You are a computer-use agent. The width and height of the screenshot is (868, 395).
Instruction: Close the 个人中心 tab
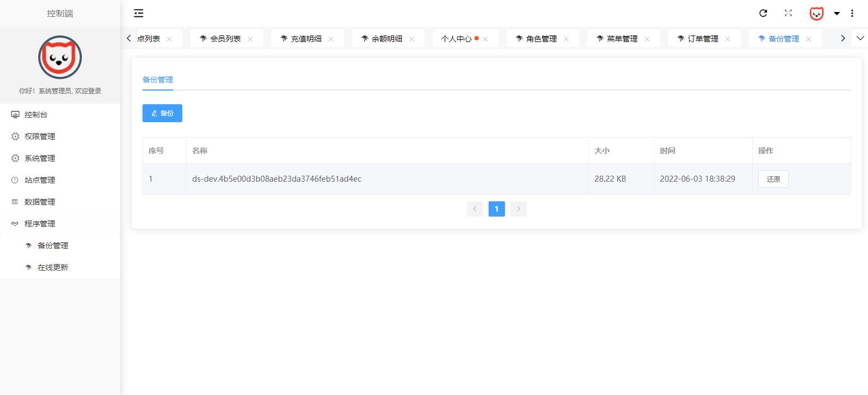(x=485, y=39)
